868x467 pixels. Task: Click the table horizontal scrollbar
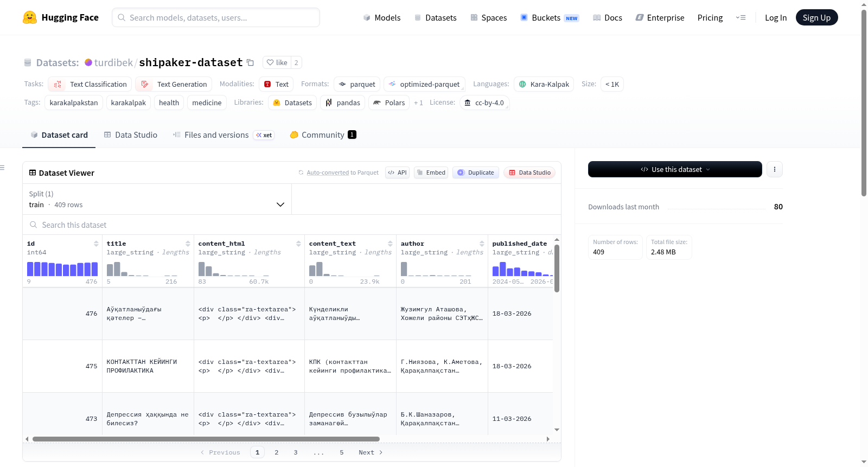[x=206, y=439]
